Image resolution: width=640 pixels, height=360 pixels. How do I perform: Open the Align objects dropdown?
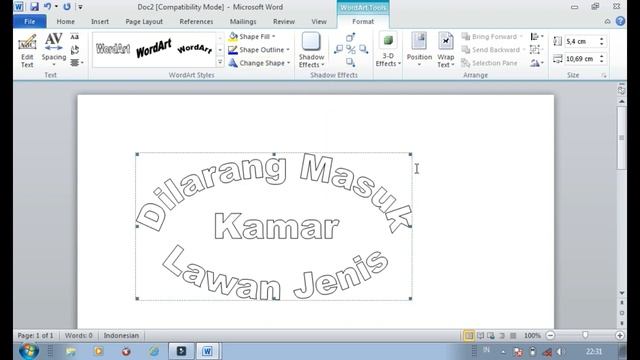click(536, 37)
